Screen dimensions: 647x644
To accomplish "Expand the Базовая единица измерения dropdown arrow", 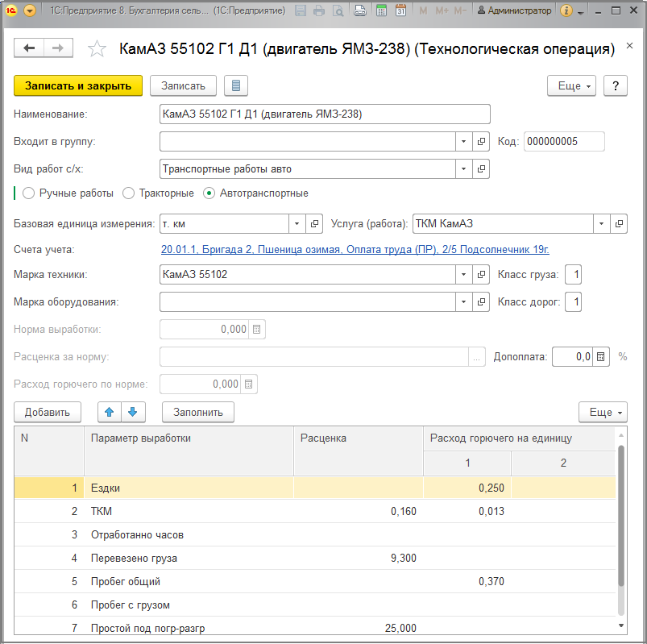I will (297, 224).
